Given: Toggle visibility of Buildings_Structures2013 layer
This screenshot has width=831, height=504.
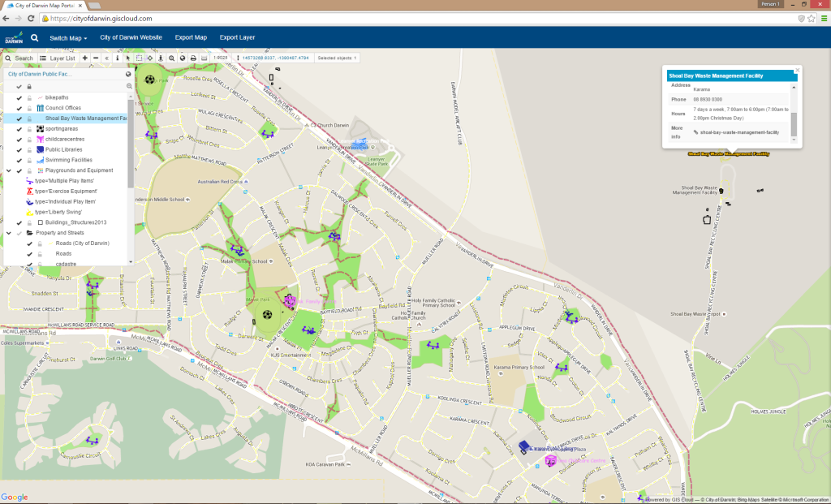Looking at the screenshot, I should 19,222.
